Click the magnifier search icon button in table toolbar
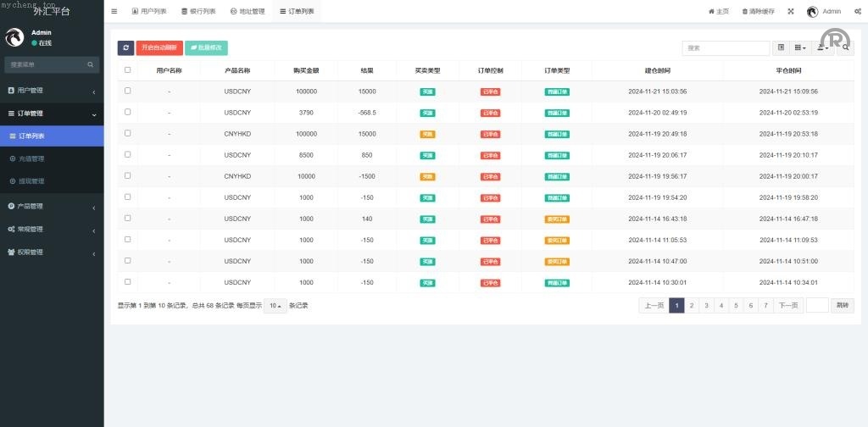 (x=846, y=48)
